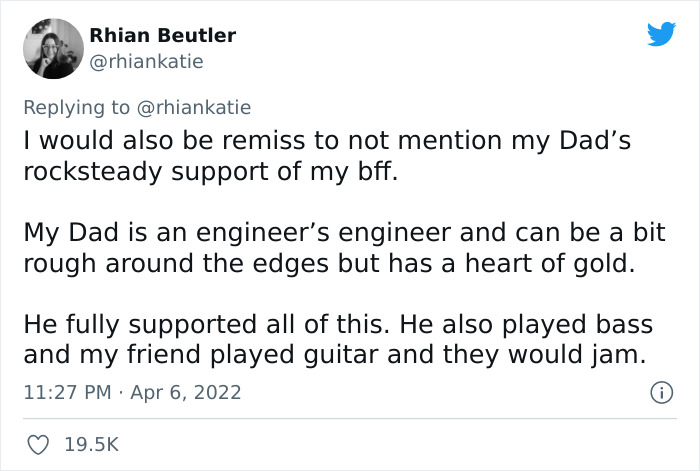The height and width of the screenshot is (471, 700).
Task: Open the @rhiankatie handle below the name
Action: coord(146,62)
